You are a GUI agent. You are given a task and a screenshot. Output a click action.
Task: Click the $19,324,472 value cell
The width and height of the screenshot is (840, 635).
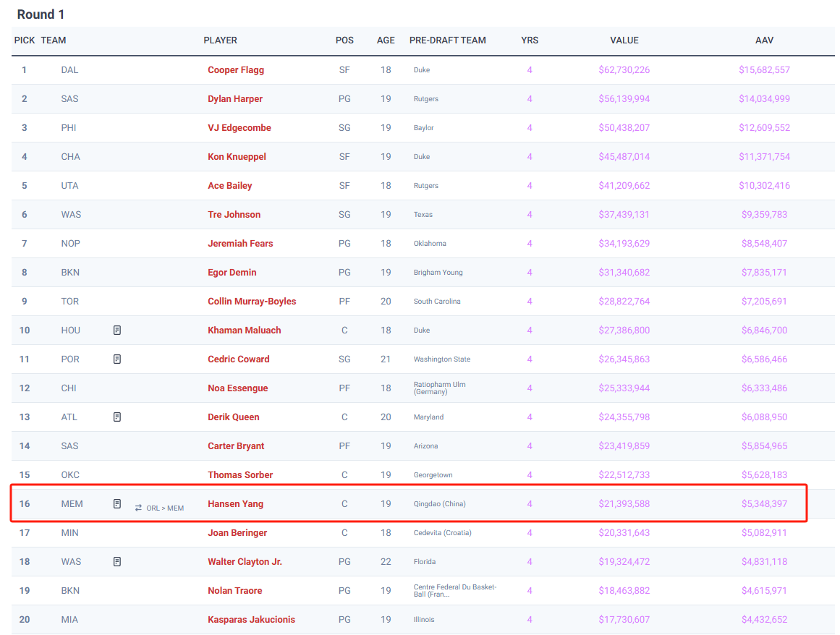[x=624, y=562]
